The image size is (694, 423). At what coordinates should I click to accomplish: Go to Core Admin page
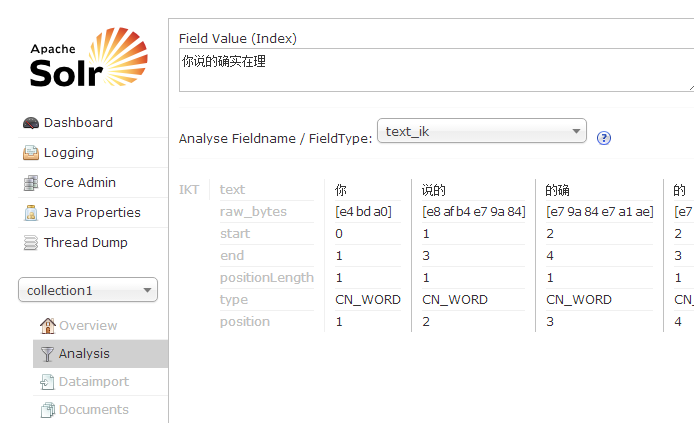pos(80,182)
